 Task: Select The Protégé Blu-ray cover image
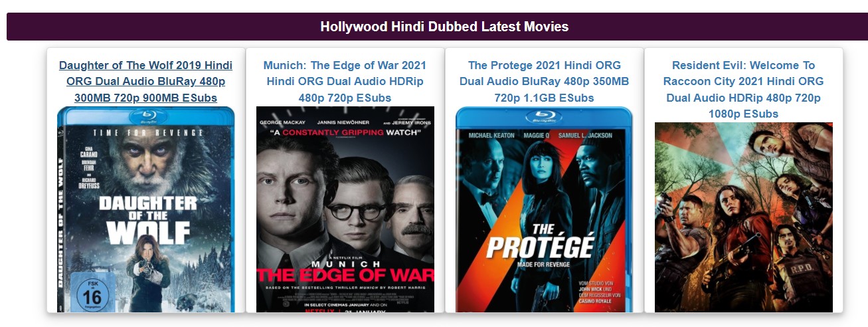(544, 209)
